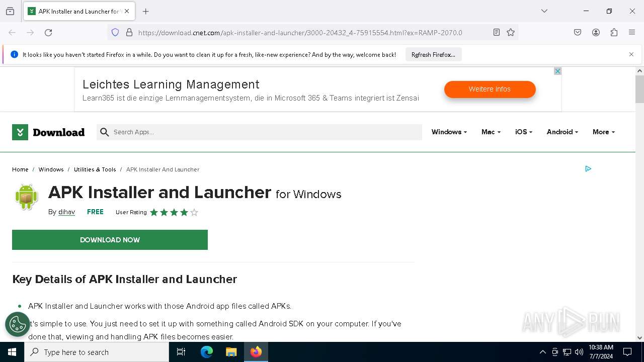This screenshot has width=644, height=362.
Task: Open extensions puzzle icon
Action: (x=614, y=33)
